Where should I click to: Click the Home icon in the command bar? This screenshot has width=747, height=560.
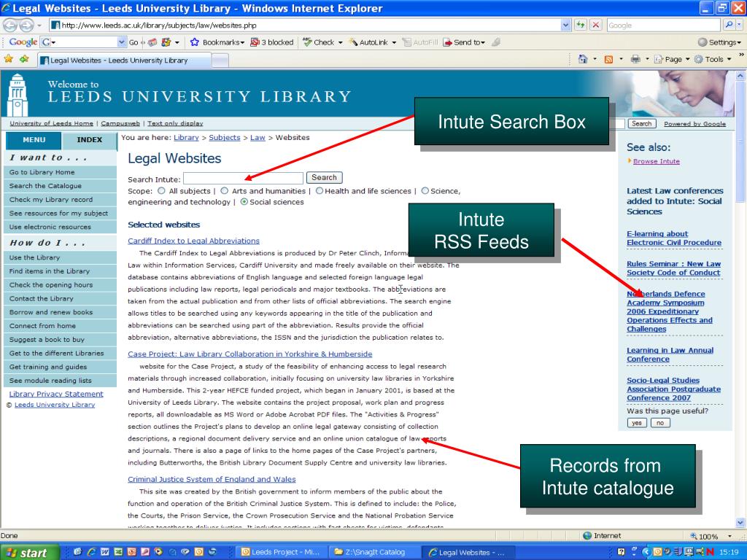pyautogui.click(x=583, y=60)
